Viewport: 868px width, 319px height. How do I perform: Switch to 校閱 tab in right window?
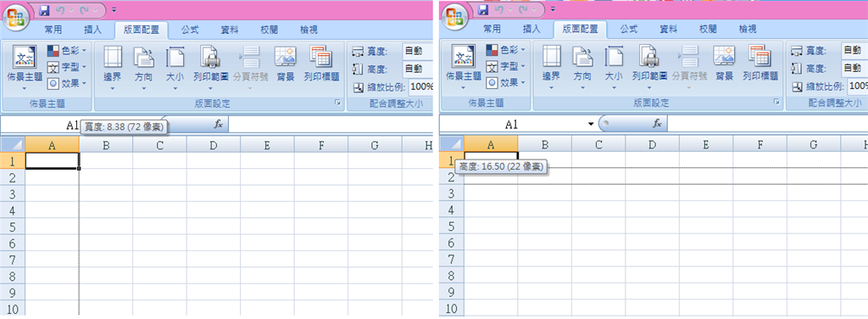(x=708, y=30)
